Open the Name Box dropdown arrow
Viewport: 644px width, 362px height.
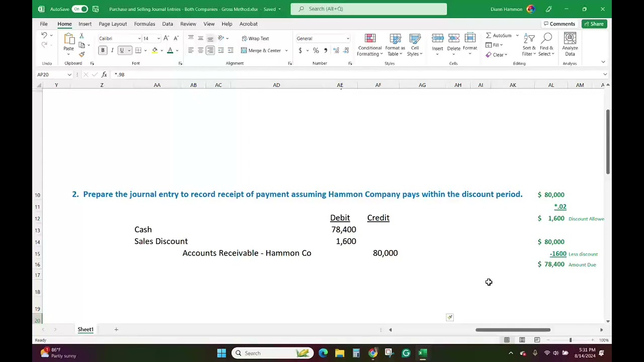click(69, 74)
